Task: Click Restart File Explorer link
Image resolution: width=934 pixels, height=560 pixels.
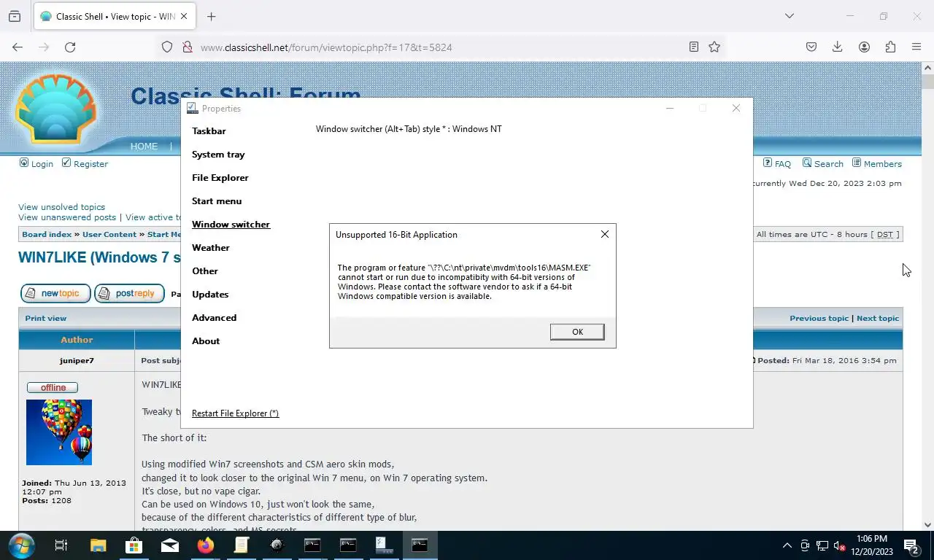Action: 235,413
